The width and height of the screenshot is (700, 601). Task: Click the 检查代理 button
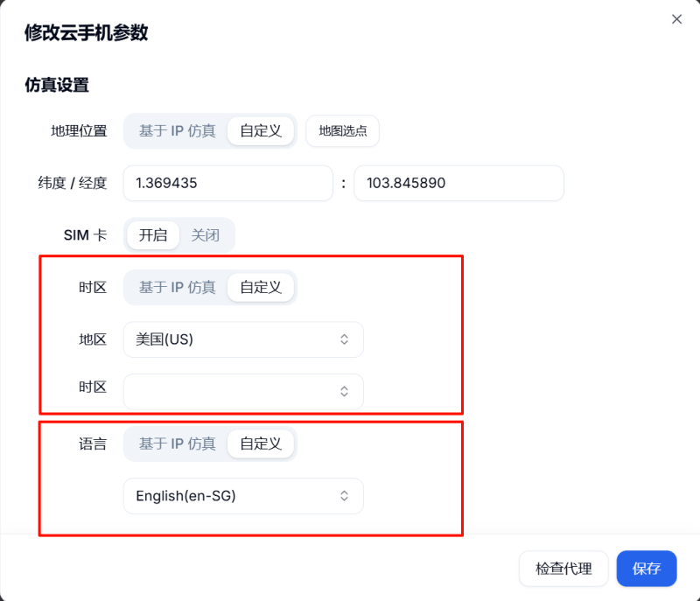563,569
